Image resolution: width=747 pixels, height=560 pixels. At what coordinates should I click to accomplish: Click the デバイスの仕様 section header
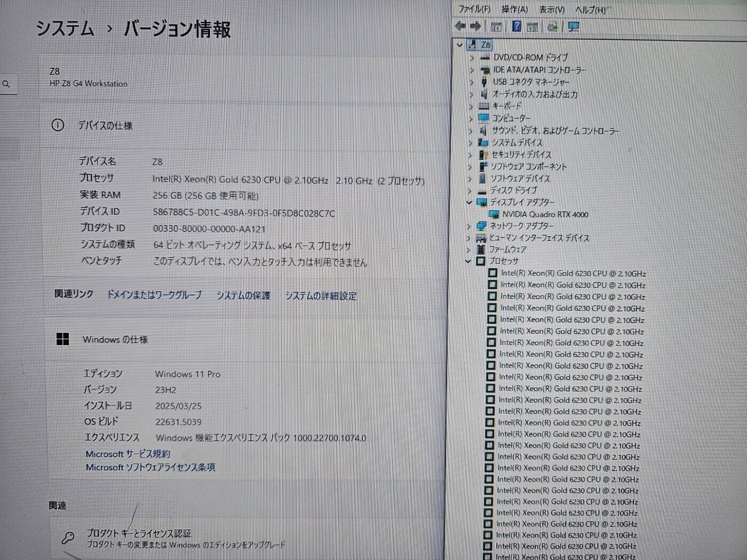click(105, 125)
